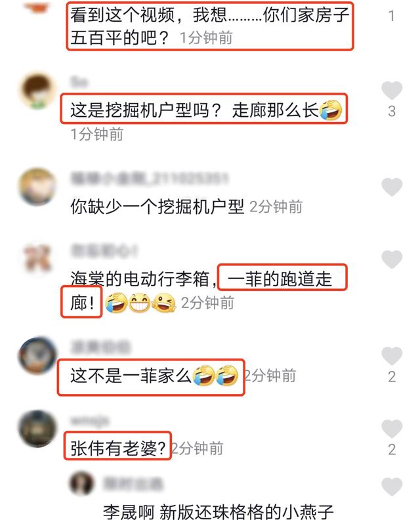Viewport: 420px width, 524px height.
Task: Open avatar of 你缺少一个挖掘机户型 commenter
Action: click(x=37, y=186)
